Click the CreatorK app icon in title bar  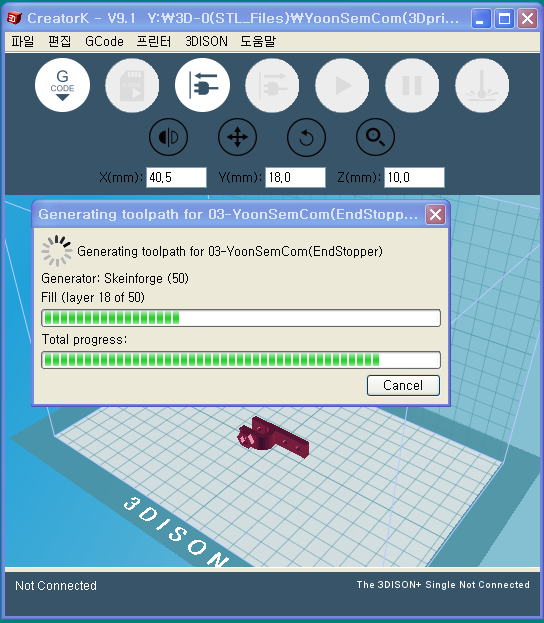point(14,18)
